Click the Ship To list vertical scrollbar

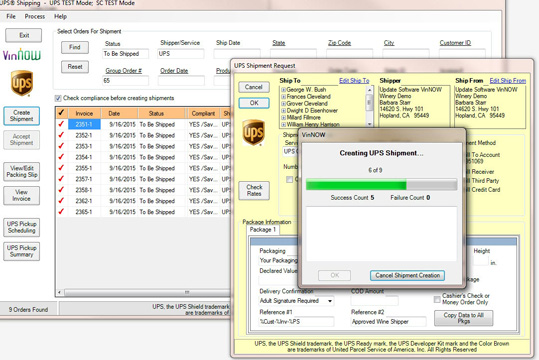pos(369,107)
